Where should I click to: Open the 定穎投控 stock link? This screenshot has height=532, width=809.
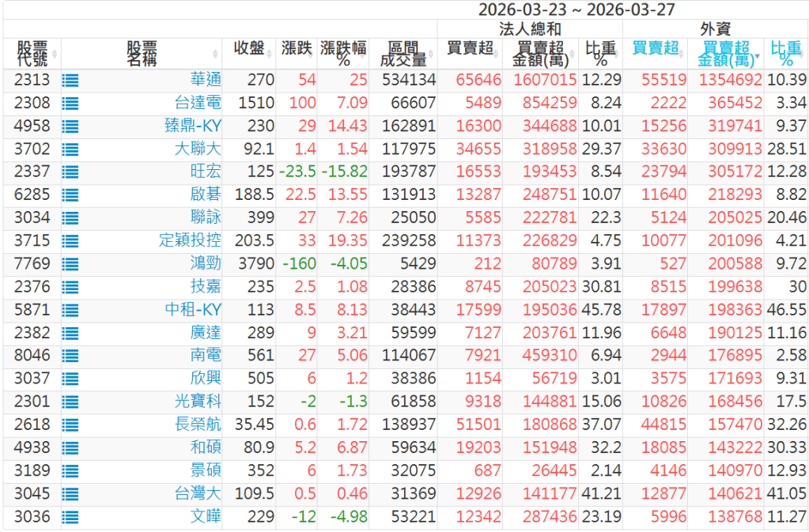190,240
